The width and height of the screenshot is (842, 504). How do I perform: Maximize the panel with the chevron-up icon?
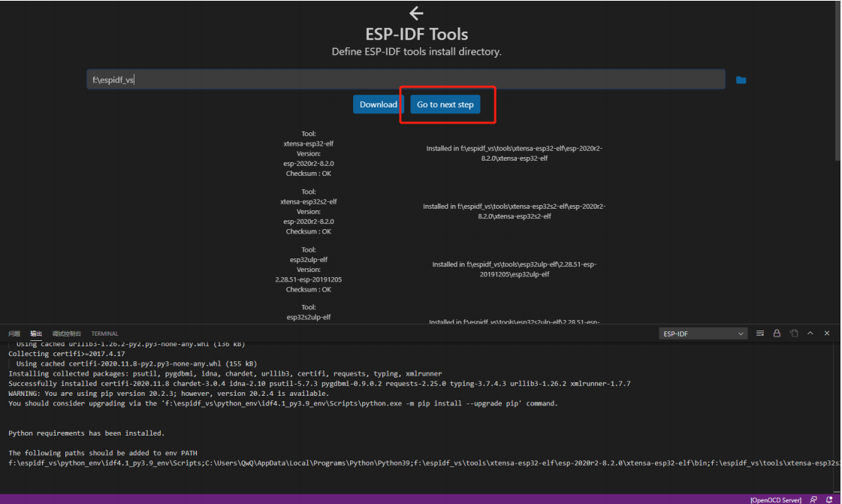tap(810, 333)
